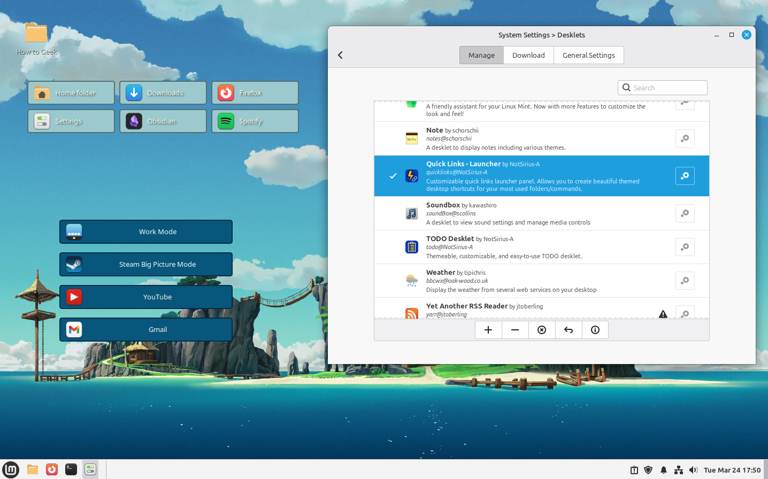Click the RSS Reader orange feed icon
The height and width of the screenshot is (479, 768).
pyautogui.click(x=411, y=313)
